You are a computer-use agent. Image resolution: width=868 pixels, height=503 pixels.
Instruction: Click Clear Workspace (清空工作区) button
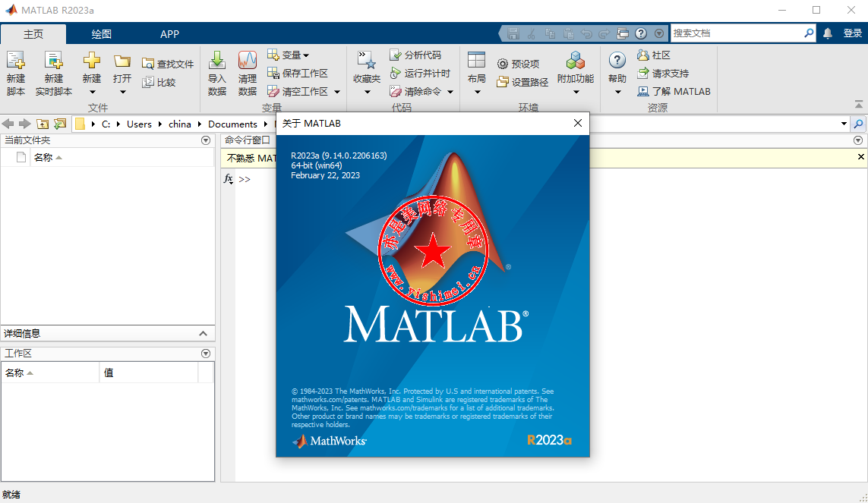[298, 91]
